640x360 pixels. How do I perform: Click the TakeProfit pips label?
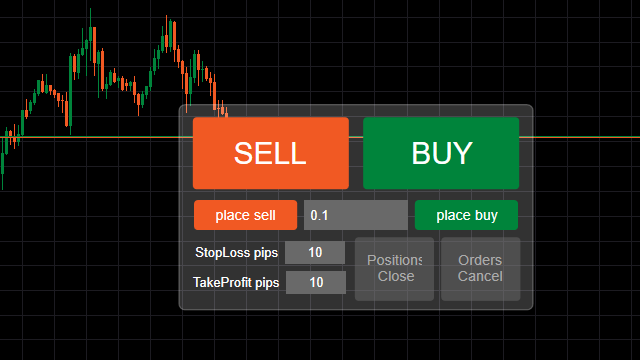[236, 282]
